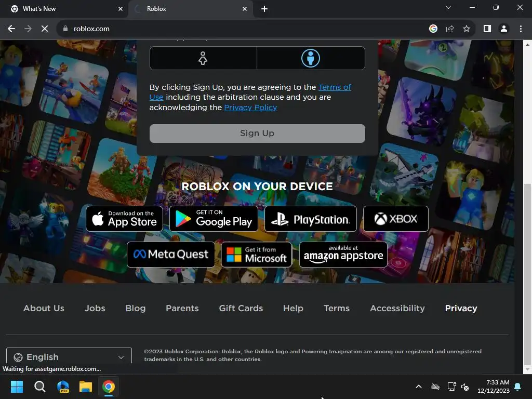Open Chrome from the taskbar

pyautogui.click(x=109, y=387)
